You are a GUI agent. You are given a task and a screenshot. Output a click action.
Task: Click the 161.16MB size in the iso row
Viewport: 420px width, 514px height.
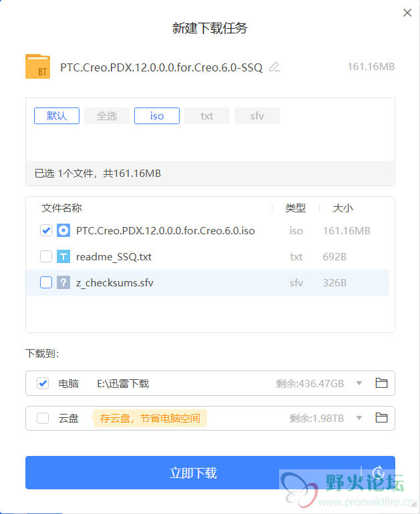pos(347,231)
